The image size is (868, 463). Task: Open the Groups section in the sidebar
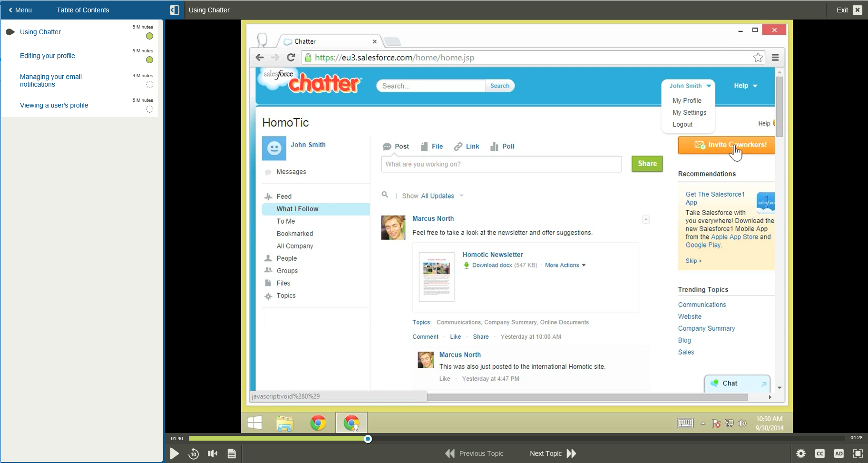pos(286,270)
